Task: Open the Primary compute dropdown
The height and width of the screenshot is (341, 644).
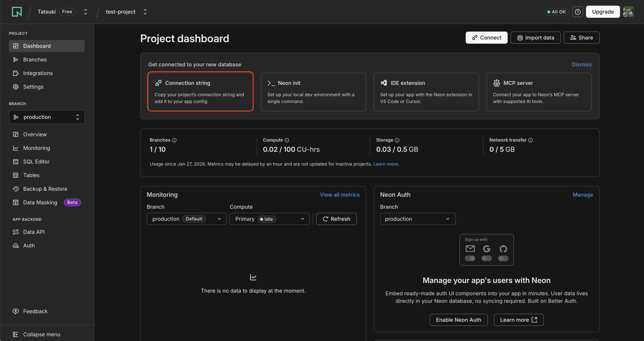Action: point(269,219)
